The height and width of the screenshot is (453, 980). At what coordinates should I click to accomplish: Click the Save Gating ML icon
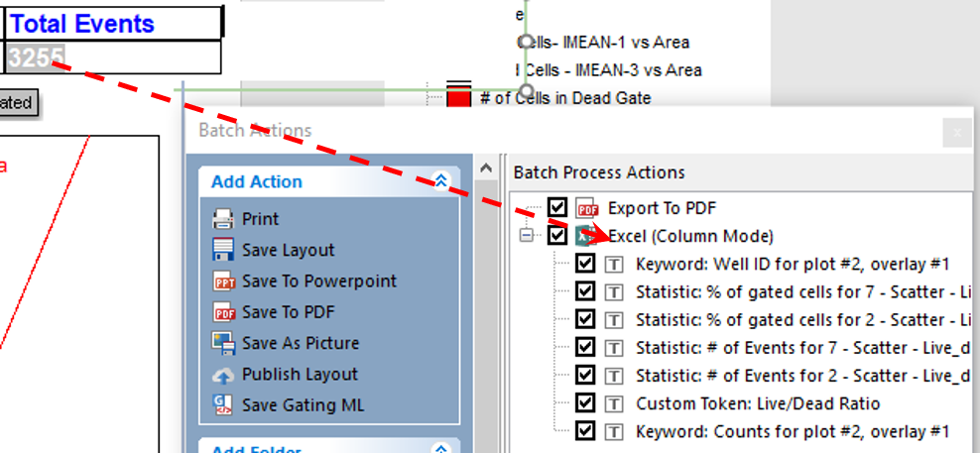tap(223, 404)
